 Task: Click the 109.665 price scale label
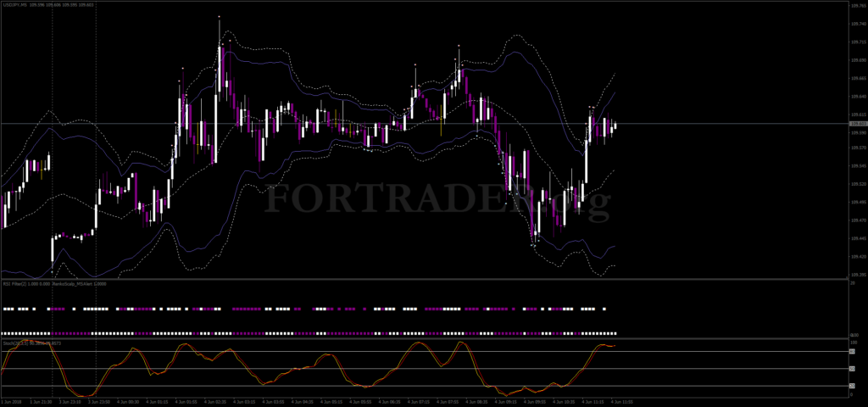coord(858,78)
